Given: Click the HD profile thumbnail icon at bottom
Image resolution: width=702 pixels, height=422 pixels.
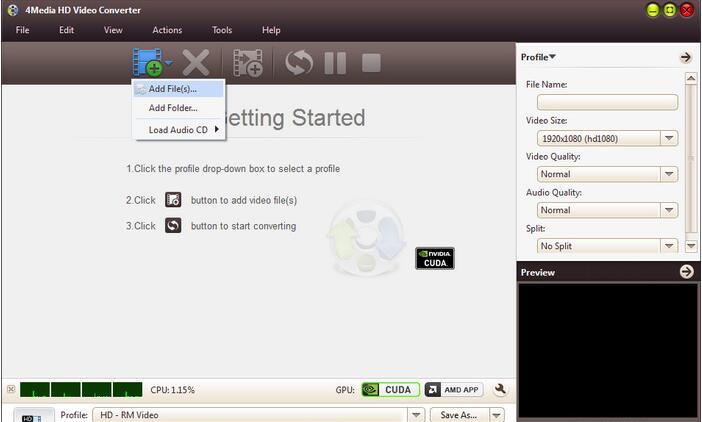Looking at the screenshot, I should (33, 415).
